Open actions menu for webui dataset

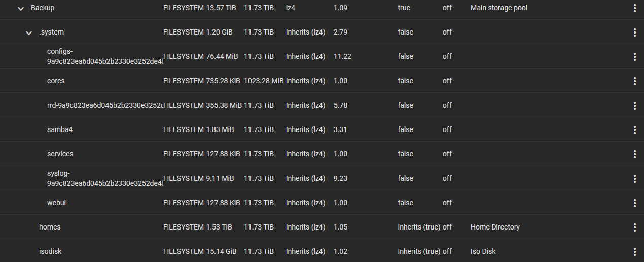click(634, 203)
